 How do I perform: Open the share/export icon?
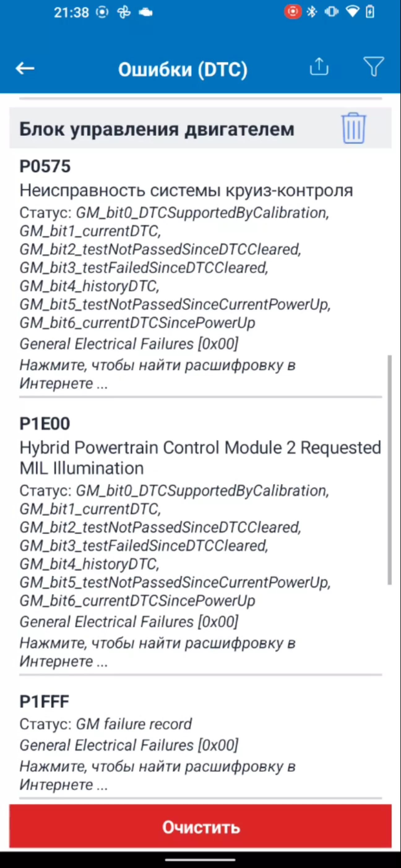(x=319, y=67)
